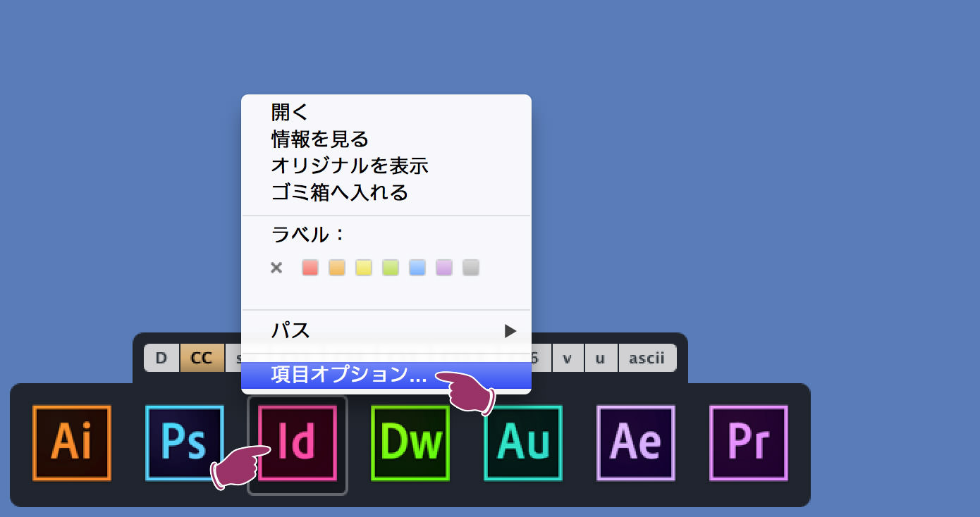
Task: Launch Adobe Illustrator (Ai) from the launcher
Action: (72, 443)
